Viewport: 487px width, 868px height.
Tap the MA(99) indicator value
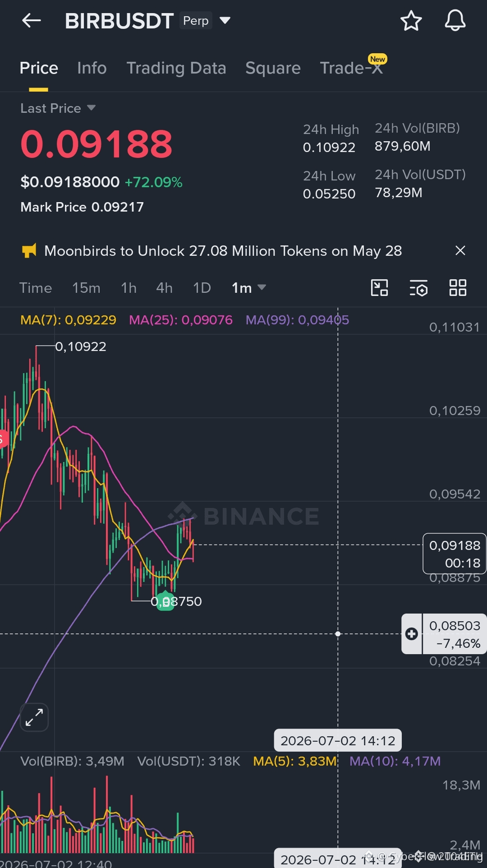click(x=297, y=320)
